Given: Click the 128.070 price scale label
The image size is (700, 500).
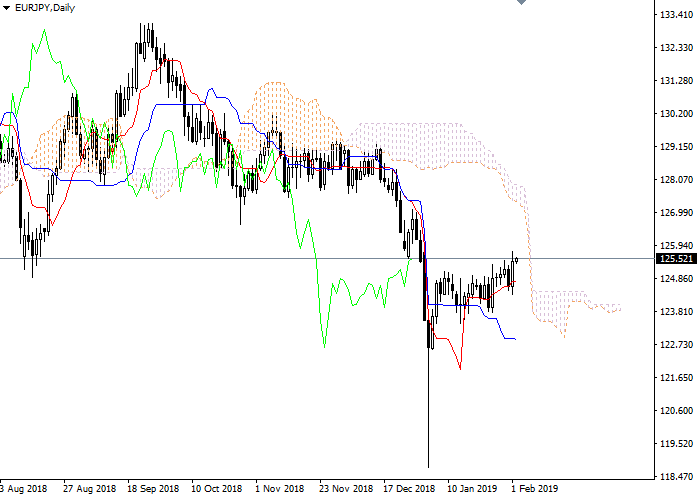Looking at the screenshot, I should tap(676, 180).
